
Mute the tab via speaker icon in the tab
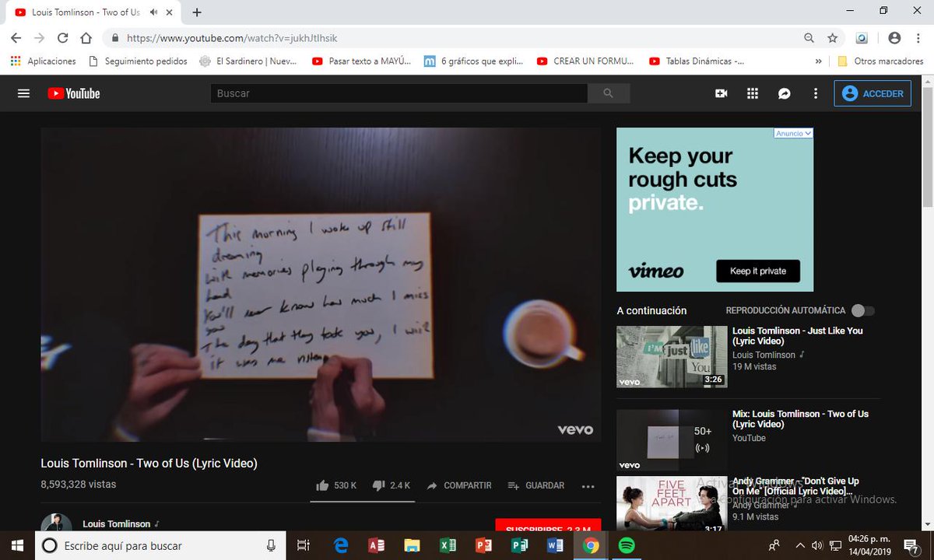153,12
